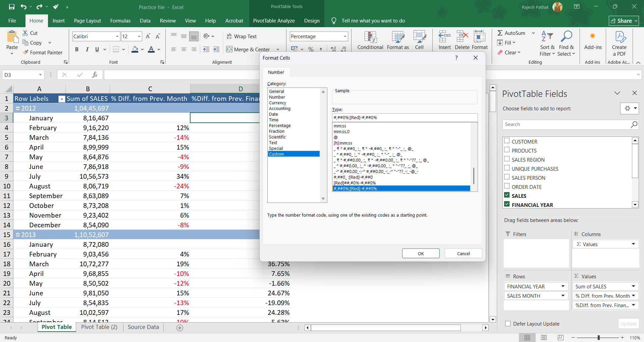
Task: Enable Defer Layout Update checkbox
Action: [x=508, y=324]
